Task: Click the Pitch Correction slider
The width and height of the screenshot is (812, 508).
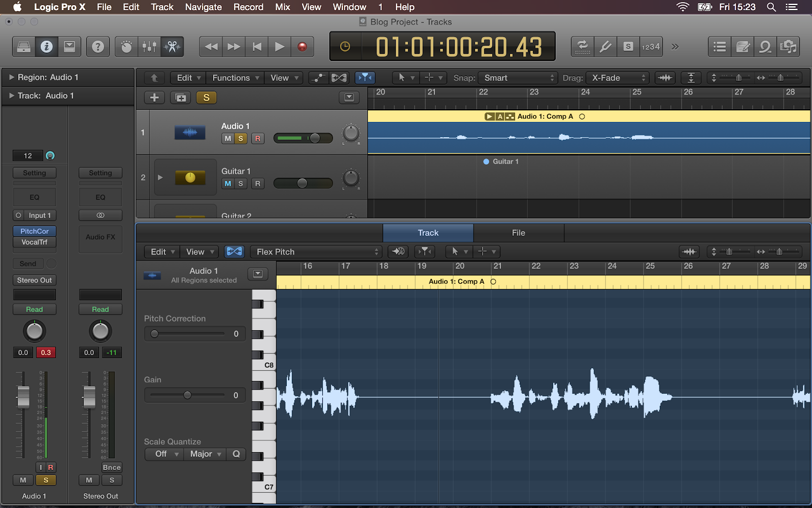Action: click(188, 334)
